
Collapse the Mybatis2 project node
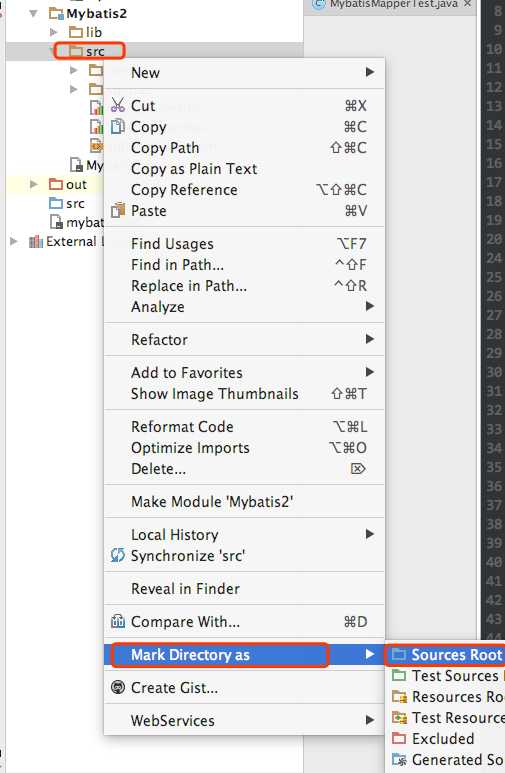[x=34, y=13]
